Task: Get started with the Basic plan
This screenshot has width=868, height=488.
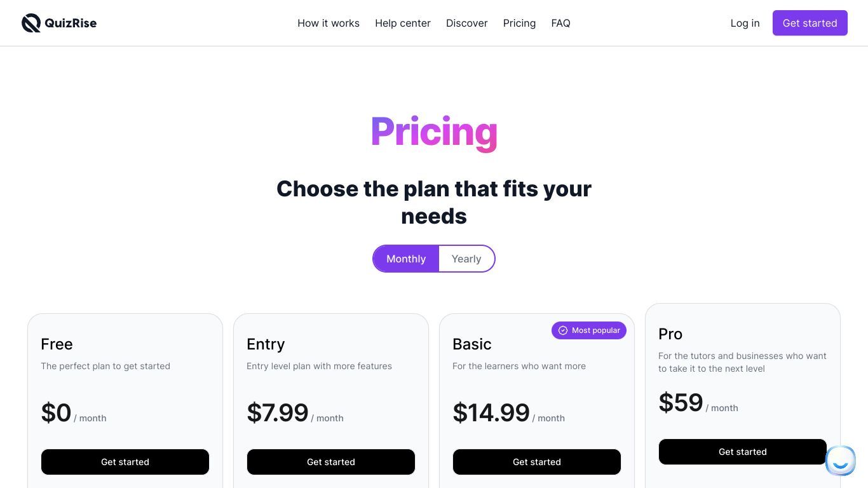Action: pos(537,462)
